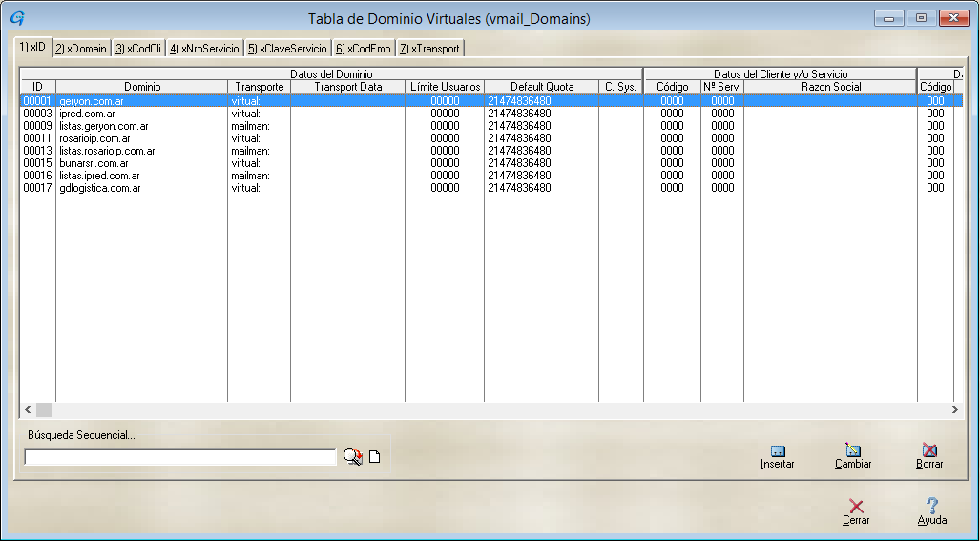Switch to the 3) xCodCli tab
Viewport: 980px width, 541px height.
click(x=138, y=49)
